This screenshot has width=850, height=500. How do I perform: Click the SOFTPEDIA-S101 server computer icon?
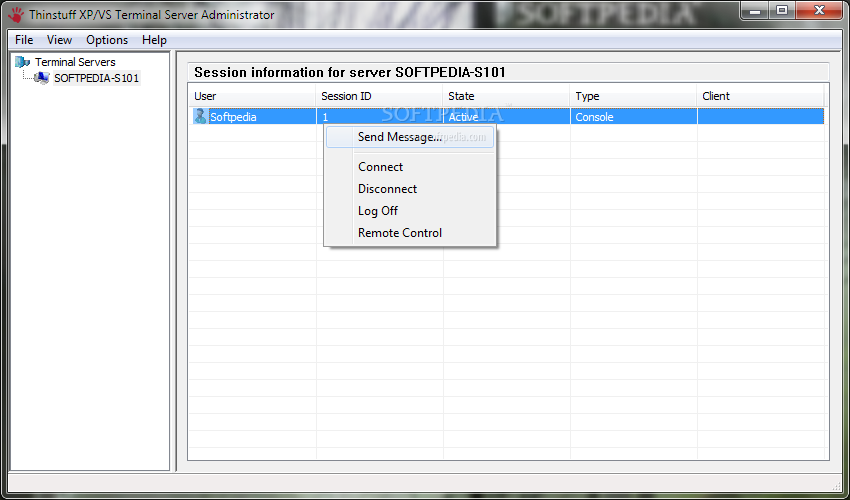click(42, 78)
